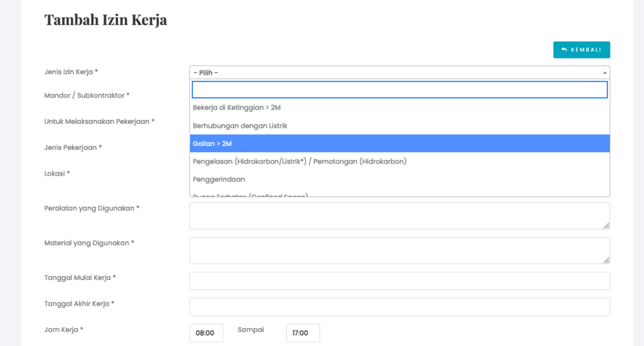Select the 'Galian > 2M' option
This screenshot has height=346, width=644.
click(x=399, y=143)
